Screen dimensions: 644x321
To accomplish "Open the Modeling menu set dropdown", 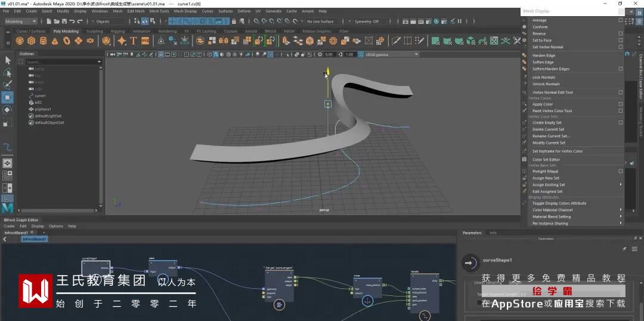I will 21,21.
